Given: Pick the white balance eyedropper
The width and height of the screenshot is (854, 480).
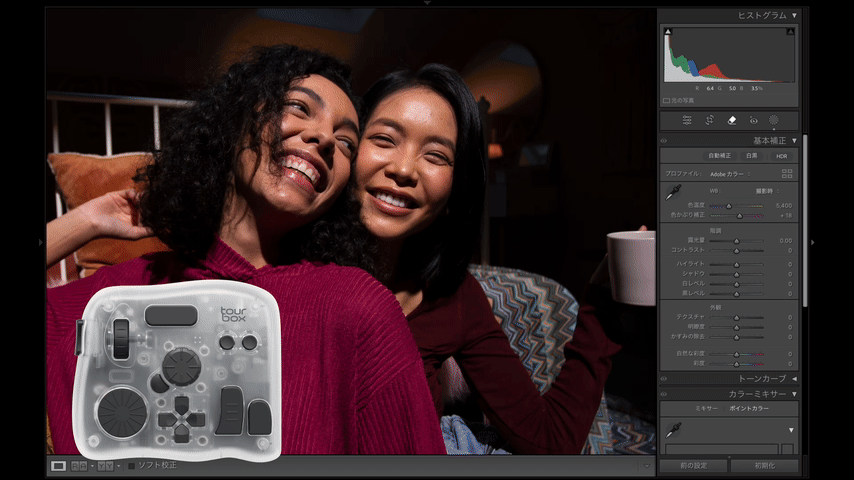Looking at the screenshot, I should (673, 191).
